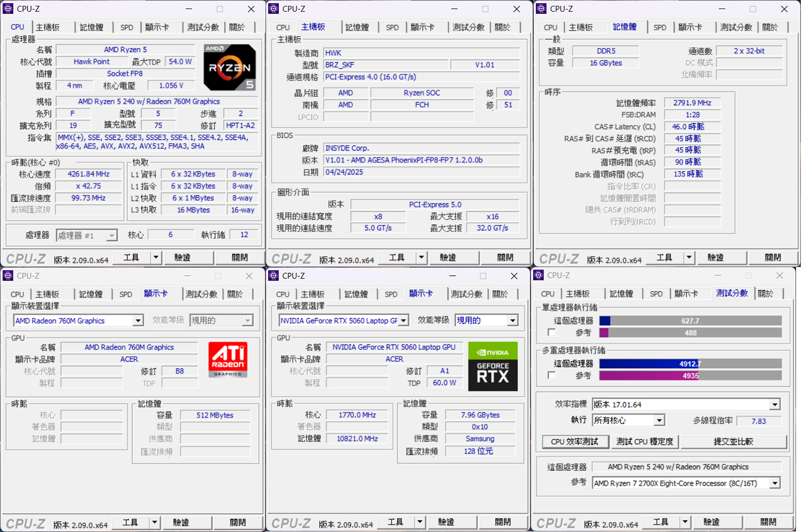Click the multi-thread score bar showing 4912.7
This screenshot has height=532, width=803.
click(x=691, y=363)
